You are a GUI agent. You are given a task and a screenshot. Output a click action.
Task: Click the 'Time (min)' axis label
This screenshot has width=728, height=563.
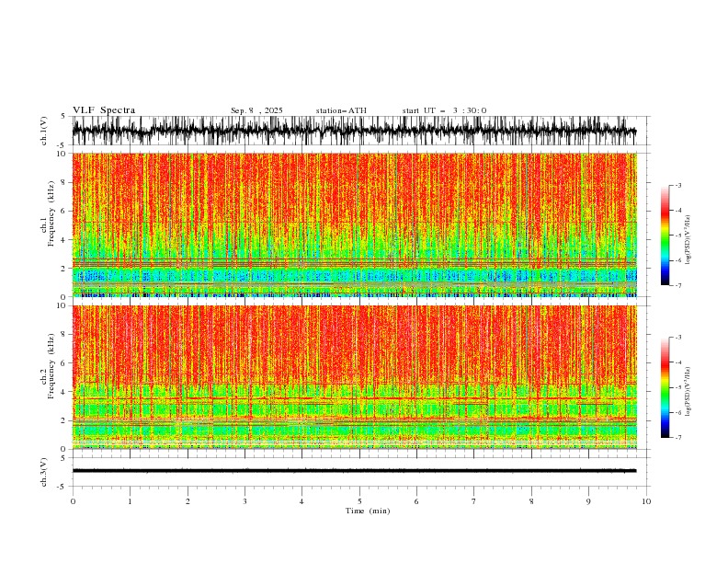click(x=368, y=511)
